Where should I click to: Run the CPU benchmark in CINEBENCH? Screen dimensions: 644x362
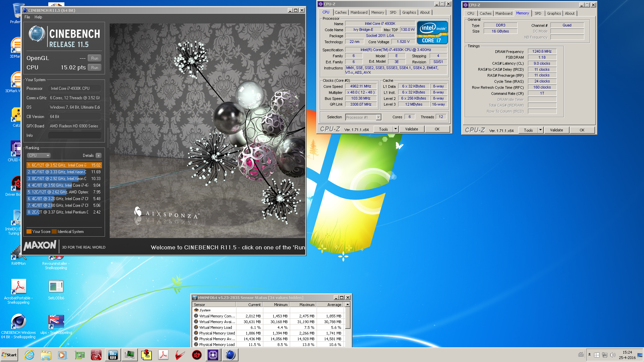[x=95, y=68]
